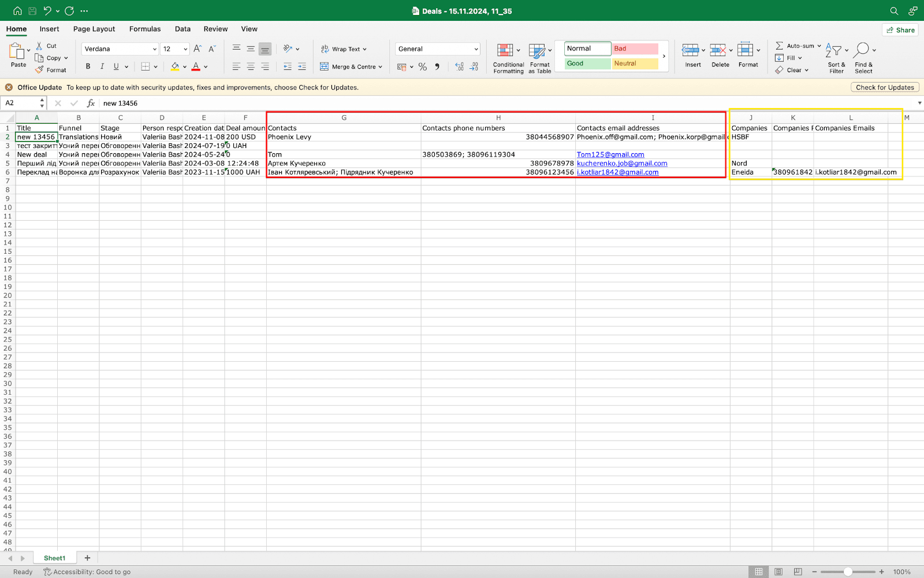Screen dimensions: 924x578
Task: Switch to the Formulas ribbon tab
Action: 145,29
